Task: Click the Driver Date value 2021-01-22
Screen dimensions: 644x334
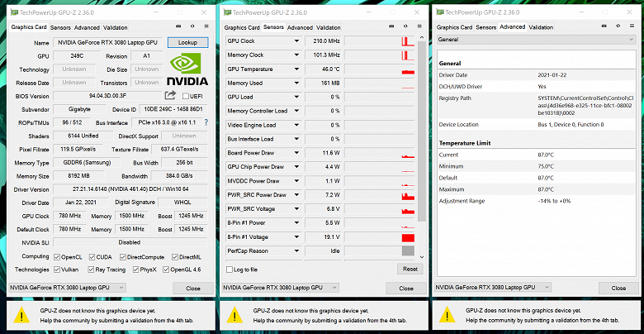Action: click(x=551, y=75)
